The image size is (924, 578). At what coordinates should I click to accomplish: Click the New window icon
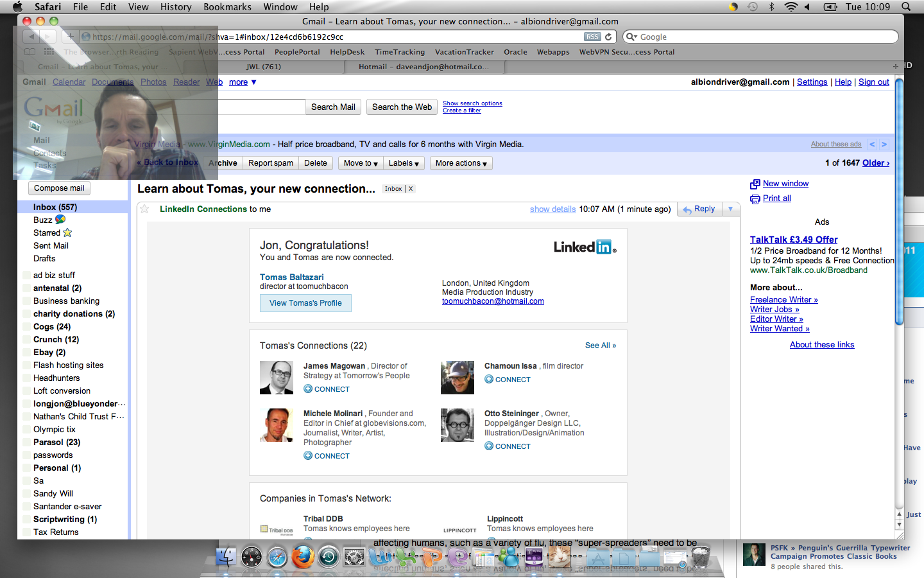755,184
